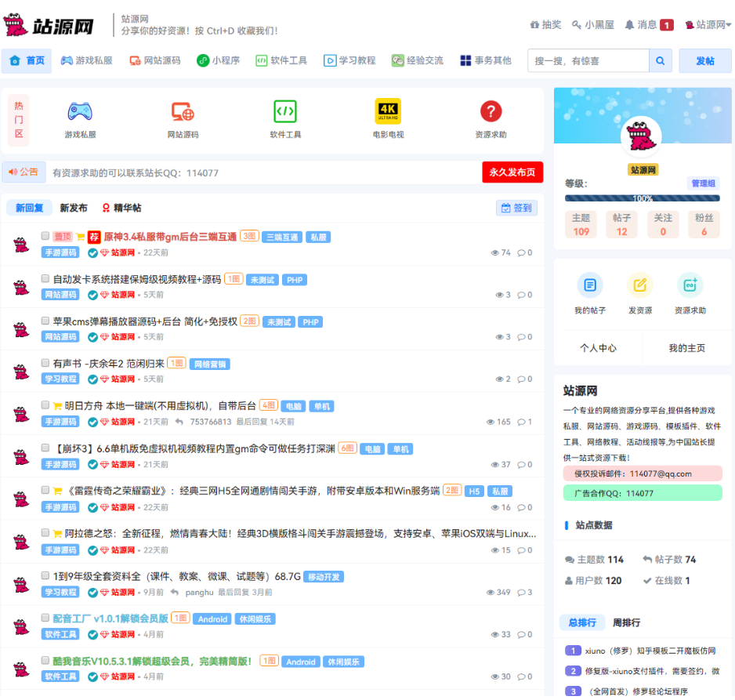The image size is (735, 700).
Task: Switch to 周排行 ranking tab
Action: (626, 622)
